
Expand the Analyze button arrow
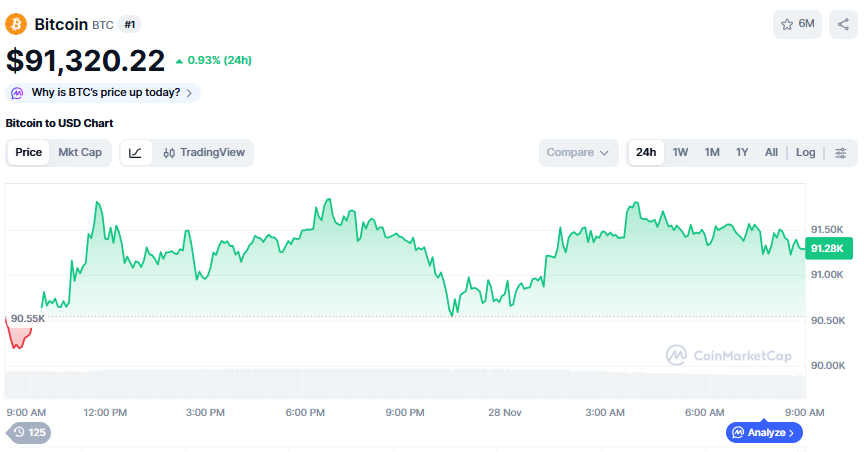tap(792, 433)
